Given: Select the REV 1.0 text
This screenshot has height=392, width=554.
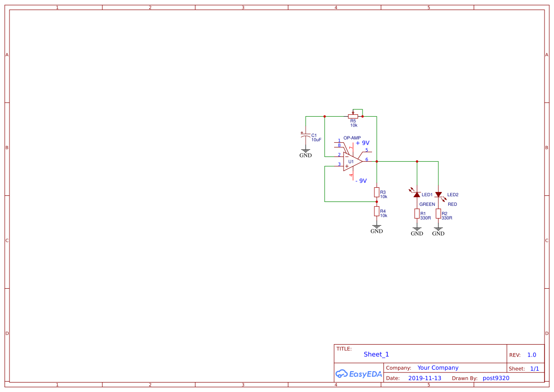Looking at the screenshot, I should [531, 354].
